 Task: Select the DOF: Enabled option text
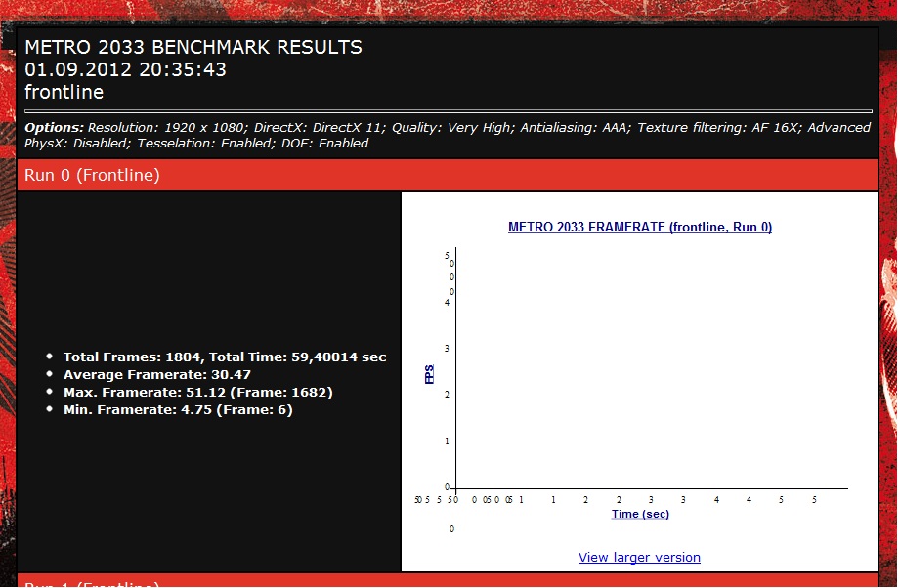[324, 144]
